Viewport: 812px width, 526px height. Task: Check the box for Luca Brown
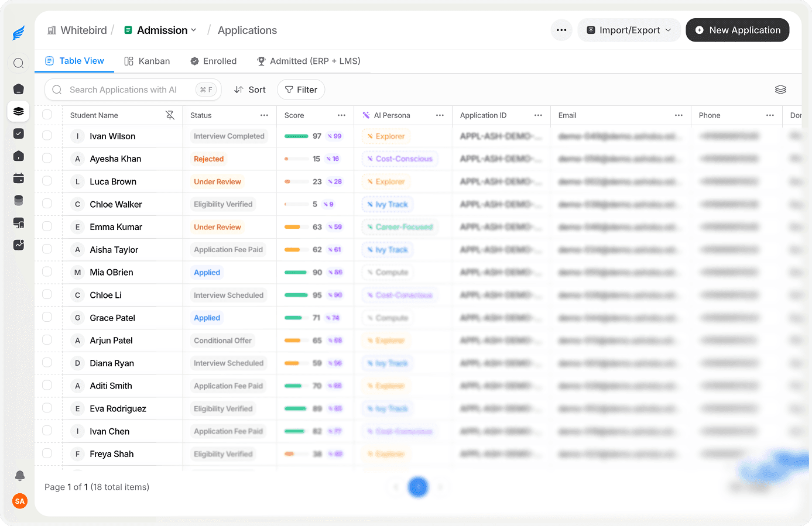point(47,181)
